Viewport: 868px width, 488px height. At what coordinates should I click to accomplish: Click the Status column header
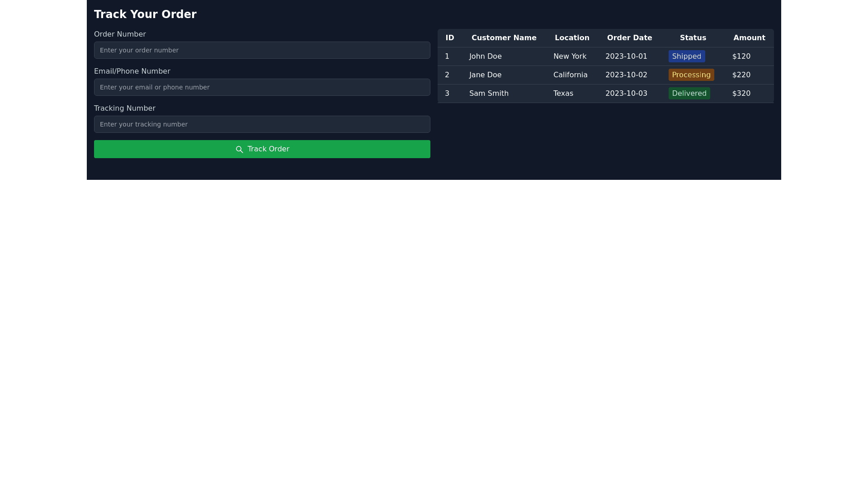click(693, 38)
